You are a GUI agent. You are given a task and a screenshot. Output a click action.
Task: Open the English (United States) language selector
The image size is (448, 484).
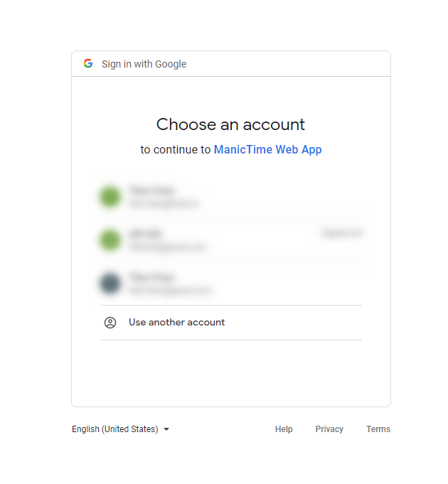tap(115, 429)
